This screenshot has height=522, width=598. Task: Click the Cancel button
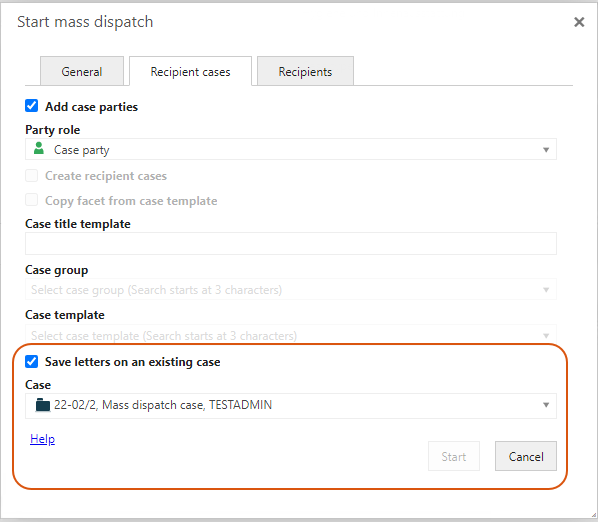click(x=526, y=456)
